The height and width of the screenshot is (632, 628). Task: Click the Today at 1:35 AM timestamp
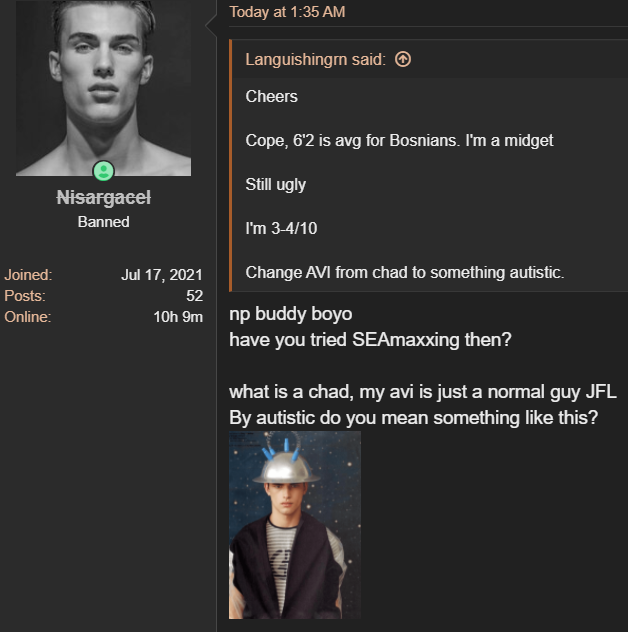click(x=287, y=12)
